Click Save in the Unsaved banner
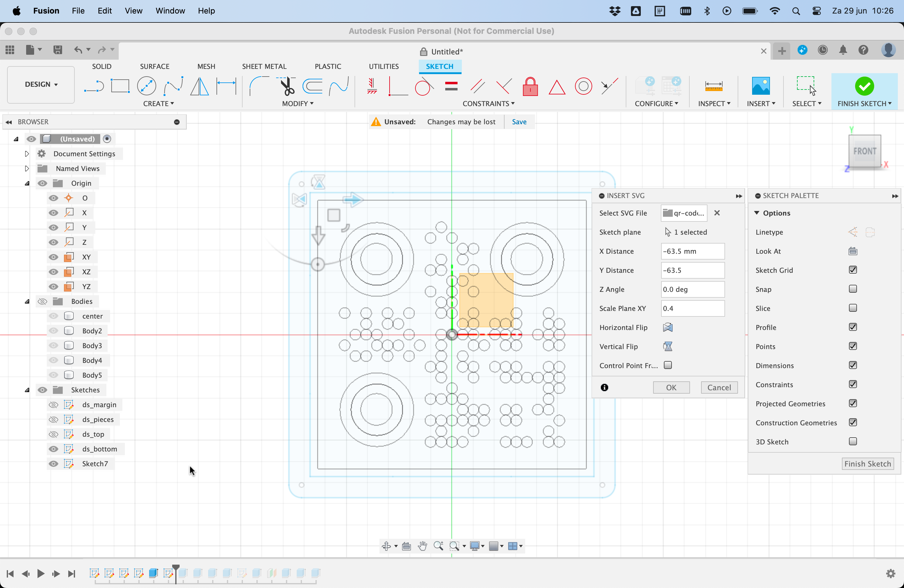The height and width of the screenshot is (588, 904). pos(519,122)
